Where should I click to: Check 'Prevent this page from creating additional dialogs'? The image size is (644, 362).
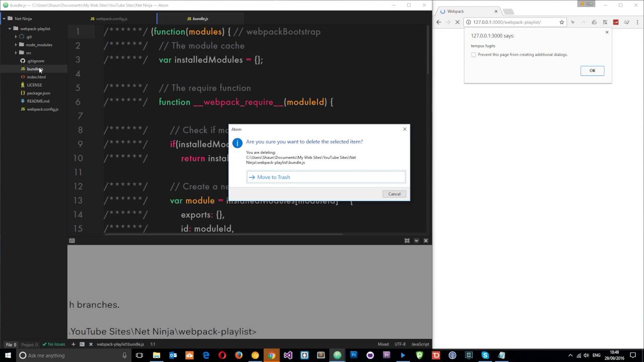point(473,55)
